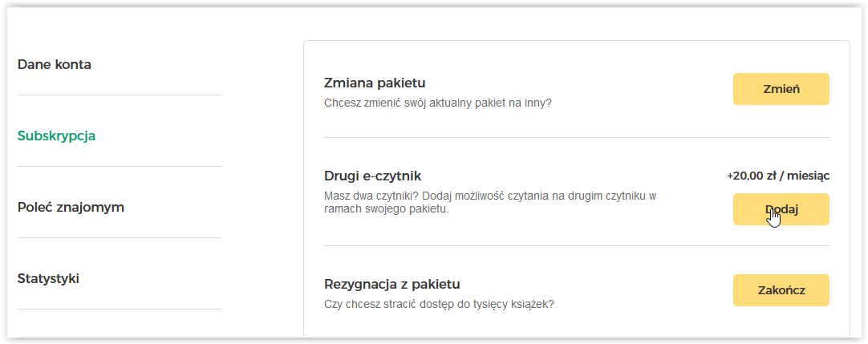Show reading statistics from the sidebar
Image resolution: width=868 pixels, height=344 pixels.
[48, 278]
